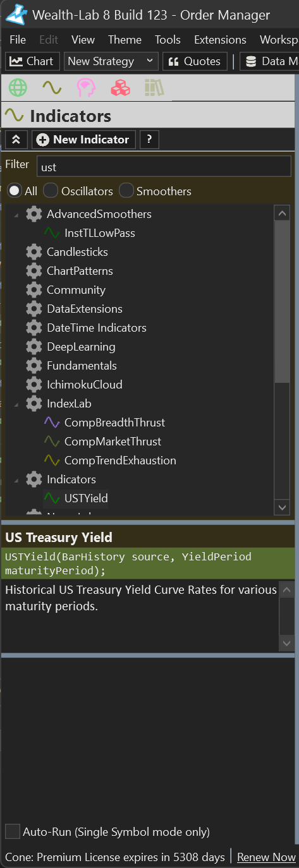Open the New Strategy dropdown

(110, 61)
